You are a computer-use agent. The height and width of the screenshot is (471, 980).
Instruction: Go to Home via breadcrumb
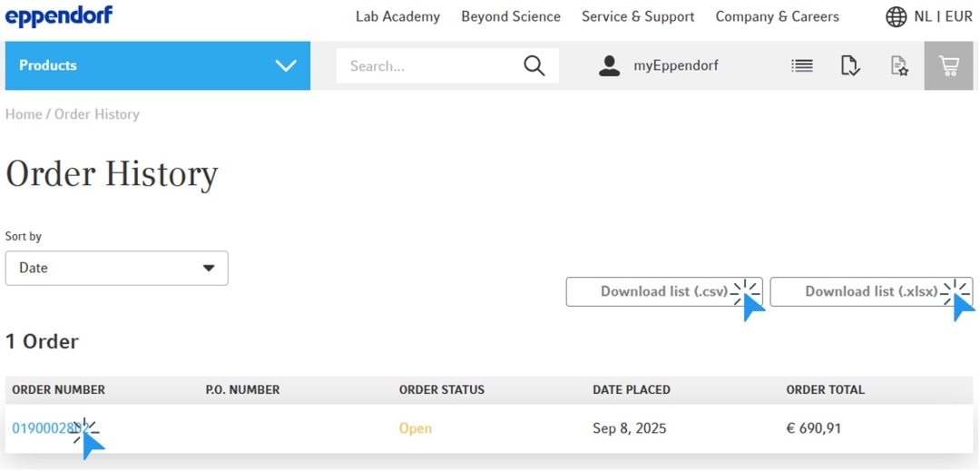[x=24, y=114]
